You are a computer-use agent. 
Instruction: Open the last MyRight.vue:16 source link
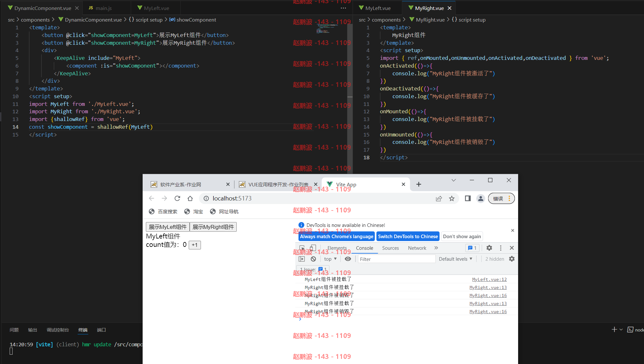click(488, 312)
